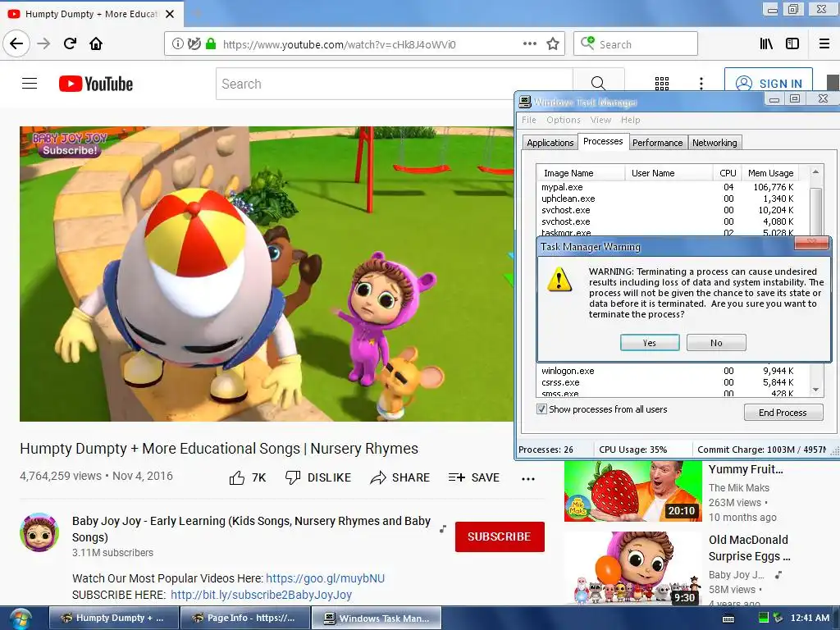This screenshot has height=630, width=840.
Task: Reload the page with refresh icon
Action: [70, 43]
